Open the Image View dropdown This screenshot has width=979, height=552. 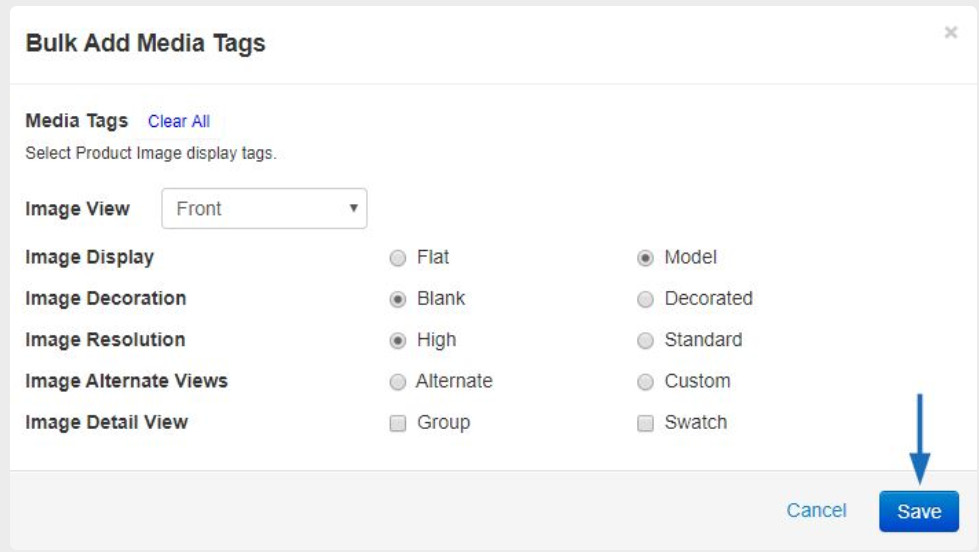[264, 209]
